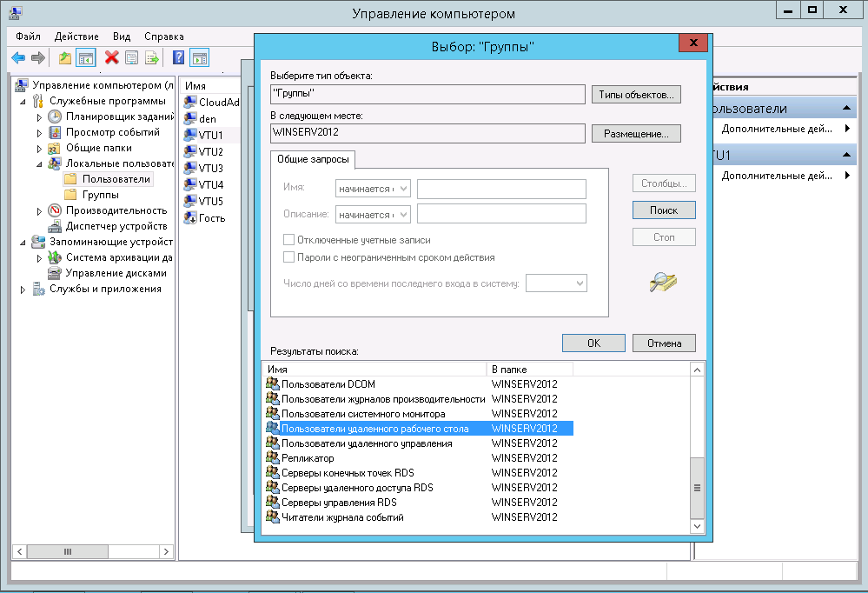Select the den user icon
Screen dimensions: 868x593
190,118
